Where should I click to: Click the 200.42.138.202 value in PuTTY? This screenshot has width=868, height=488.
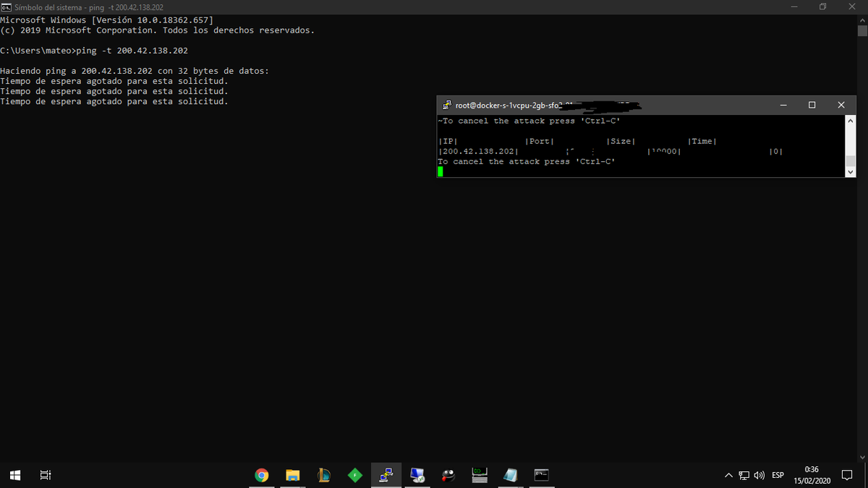[479, 151]
